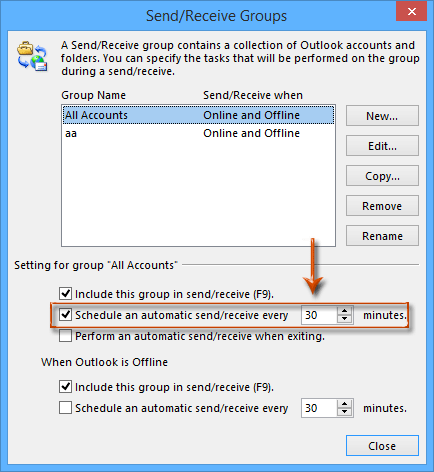Click the Edit... button
Screen dimensions: 434x472
point(382,146)
